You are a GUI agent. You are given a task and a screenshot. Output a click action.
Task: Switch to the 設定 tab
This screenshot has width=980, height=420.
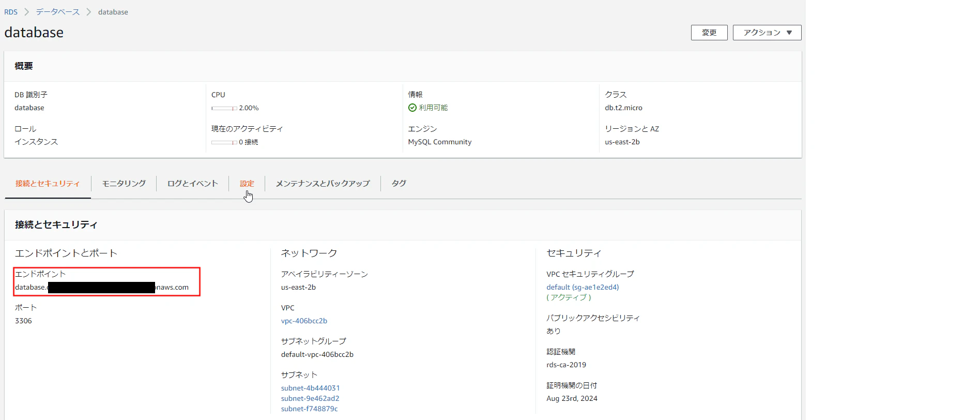tap(247, 184)
